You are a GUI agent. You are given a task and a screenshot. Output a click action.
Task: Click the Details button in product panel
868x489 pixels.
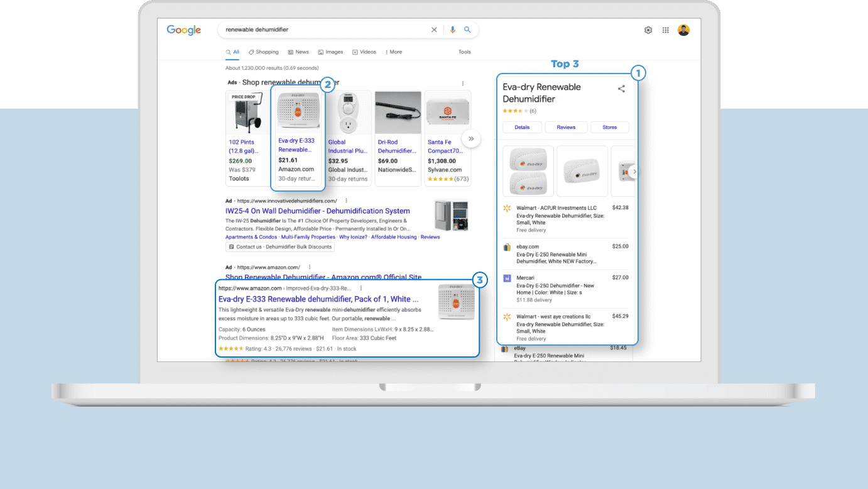click(523, 127)
